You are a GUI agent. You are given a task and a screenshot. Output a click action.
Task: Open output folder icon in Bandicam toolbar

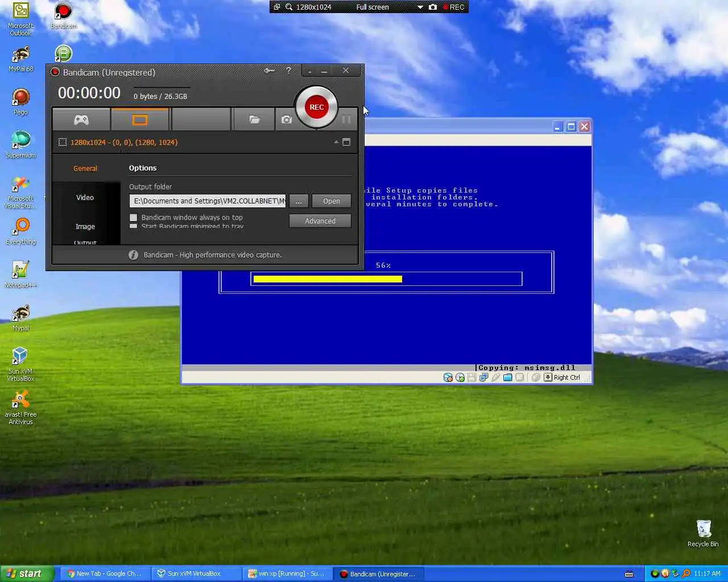pos(254,119)
